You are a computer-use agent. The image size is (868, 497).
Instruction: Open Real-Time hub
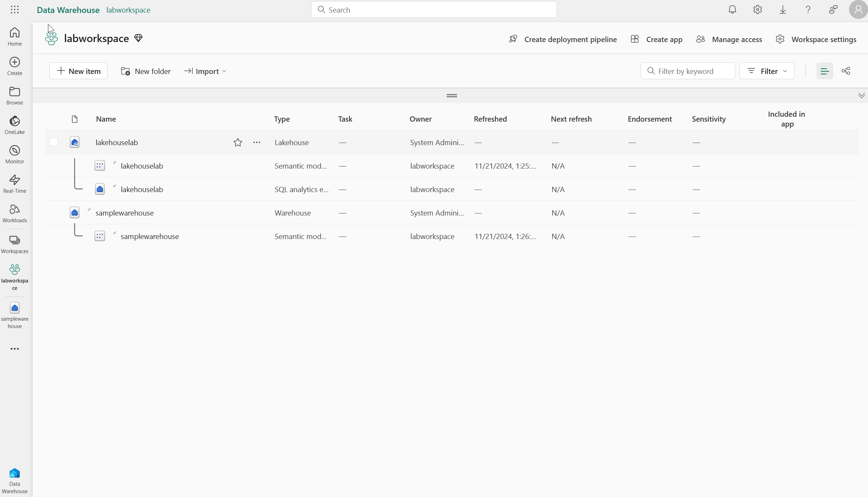15,184
